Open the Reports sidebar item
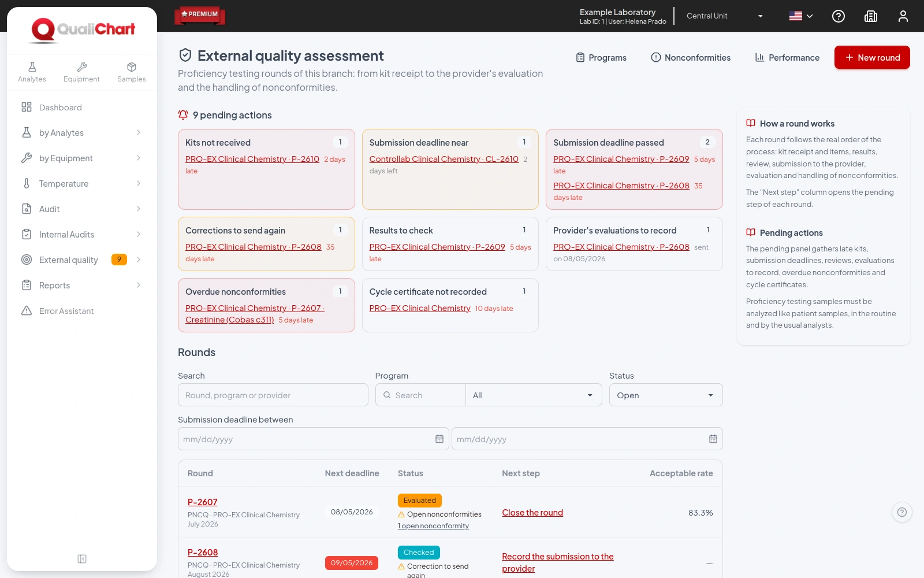The height and width of the screenshot is (578, 924). coord(82,286)
